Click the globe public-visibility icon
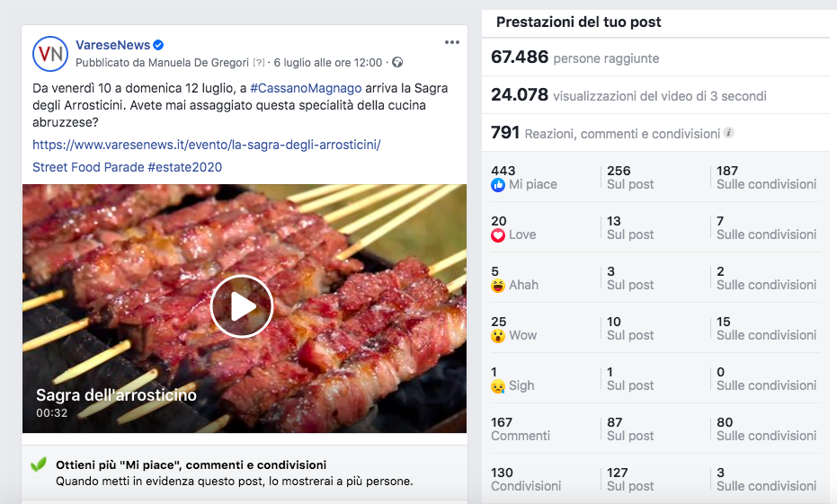Viewport: 837px width, 504px height. click(x=397, y=62)
